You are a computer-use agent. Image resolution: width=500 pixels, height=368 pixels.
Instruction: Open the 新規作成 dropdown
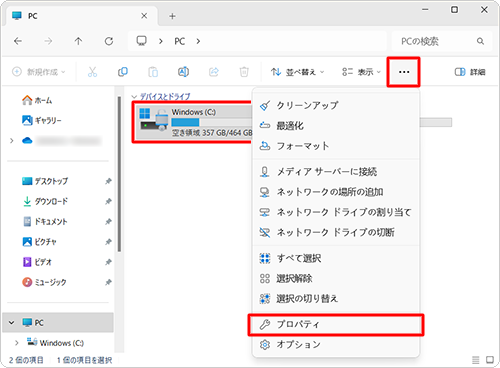[x=39, y=72]
